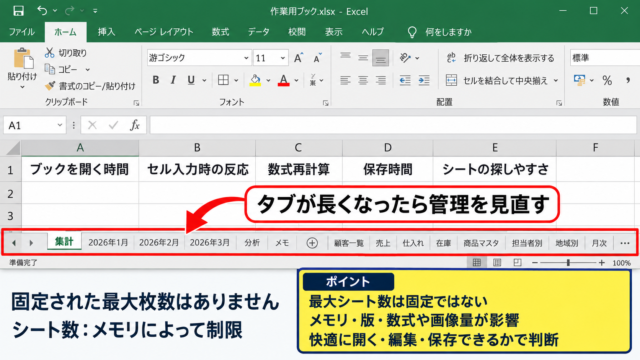Align text to middle of cell

pos(363,58)
